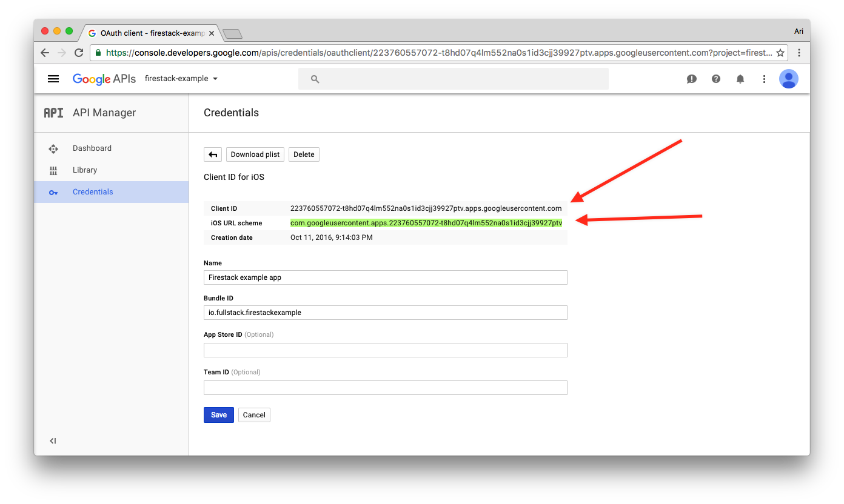Click the Client ID for iOS heading

pos(234,177)
